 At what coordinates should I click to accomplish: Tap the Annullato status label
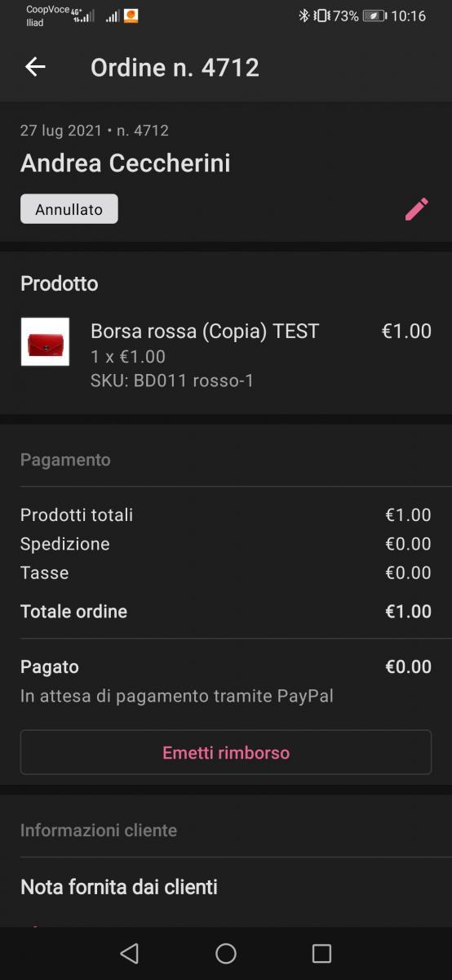(x=69, y=209)
